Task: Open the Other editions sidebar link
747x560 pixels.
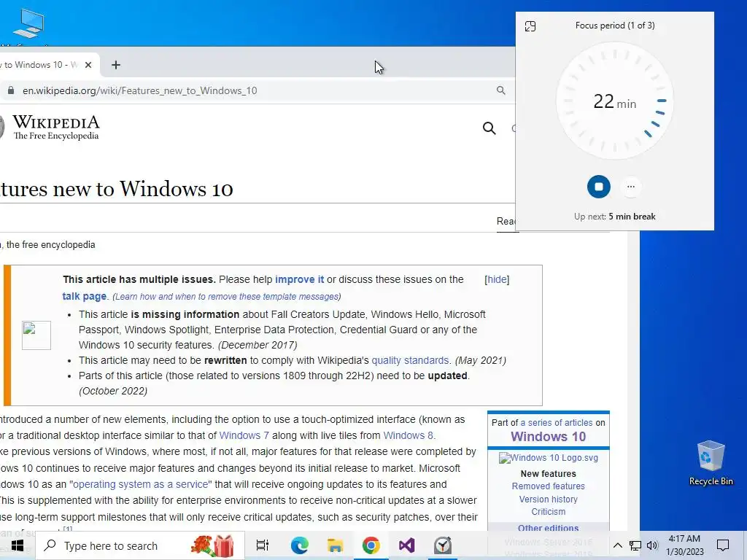Action: click(x=549, y=528)
